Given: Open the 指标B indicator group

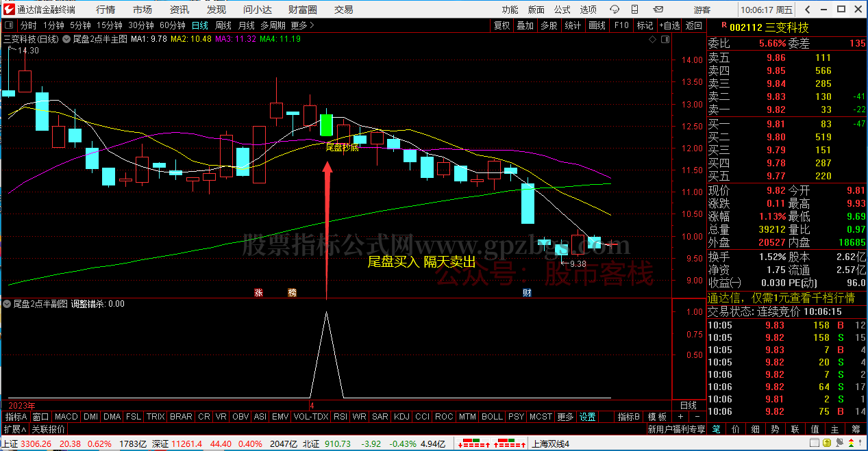Looking at the screenshot, I should click(x=629, y=417).
